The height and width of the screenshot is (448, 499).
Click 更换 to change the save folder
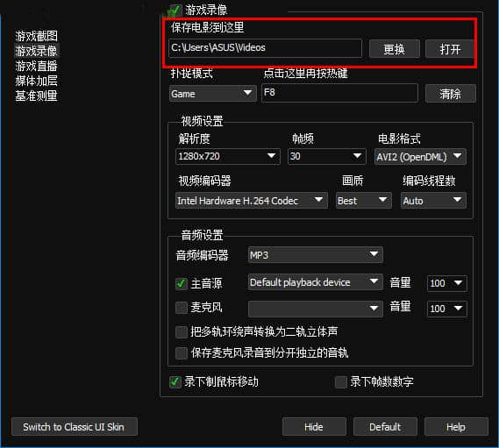click(x=395, y=49)
